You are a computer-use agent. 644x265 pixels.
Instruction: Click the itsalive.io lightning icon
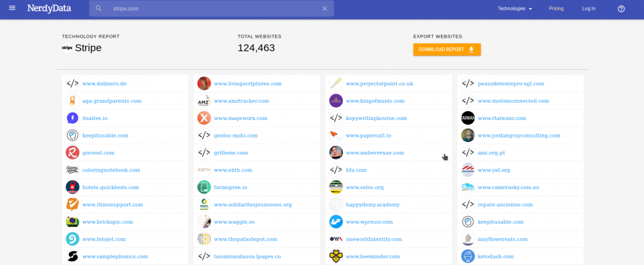pos(72,118)
